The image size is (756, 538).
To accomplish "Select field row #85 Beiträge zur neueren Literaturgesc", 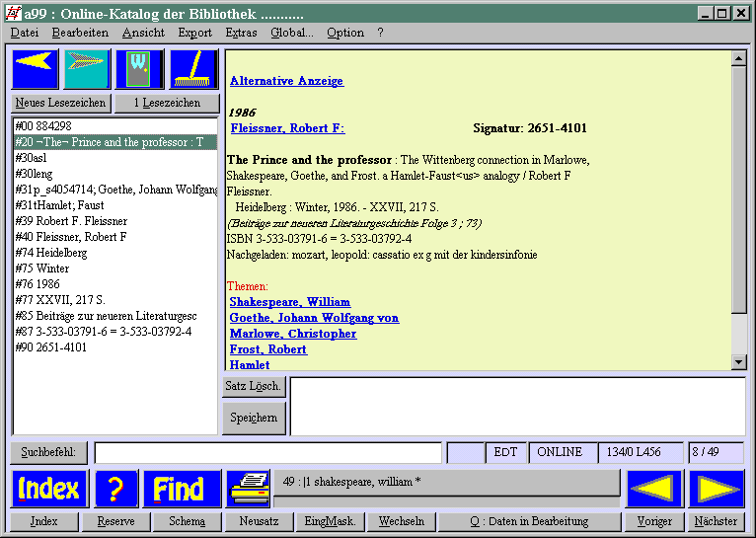I will [115, 316].
